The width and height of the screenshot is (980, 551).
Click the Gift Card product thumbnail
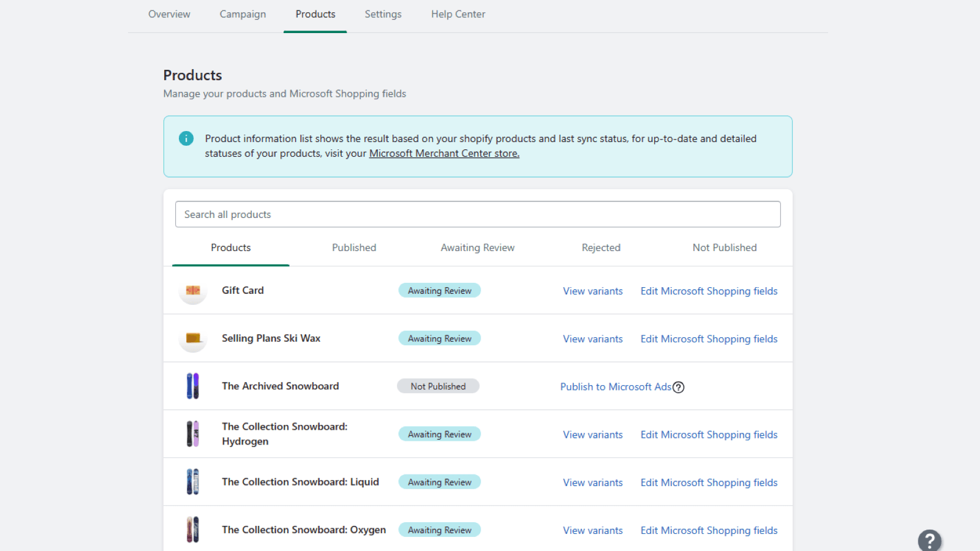pyautogui.click(x=192, y=290)
